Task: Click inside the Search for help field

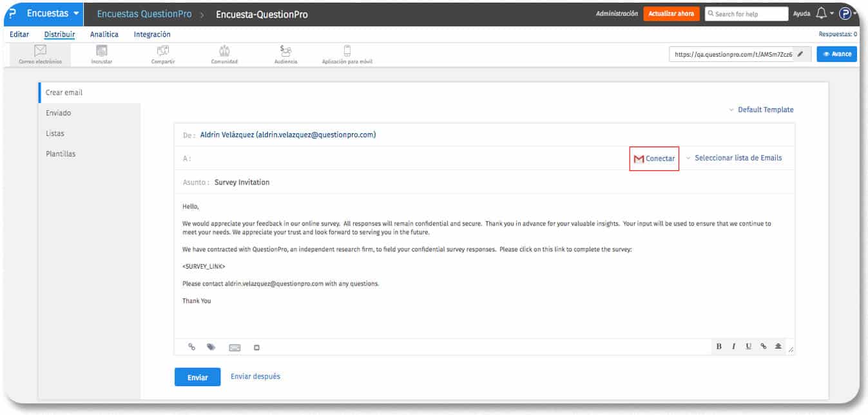Action: [747, 14]
